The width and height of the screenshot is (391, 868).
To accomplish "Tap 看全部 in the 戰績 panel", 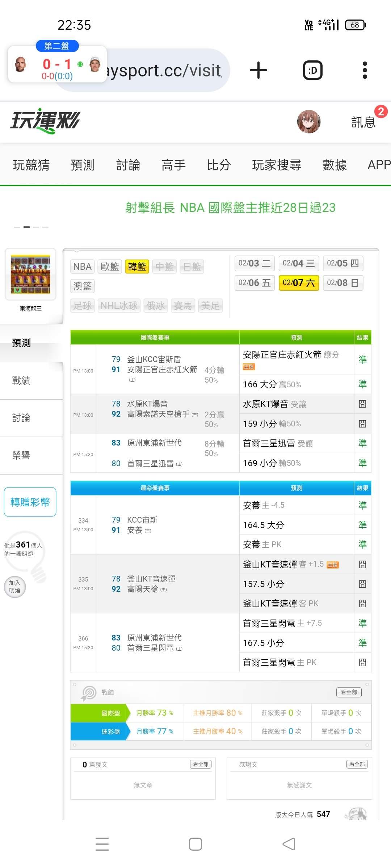I will tap(349, 692).
